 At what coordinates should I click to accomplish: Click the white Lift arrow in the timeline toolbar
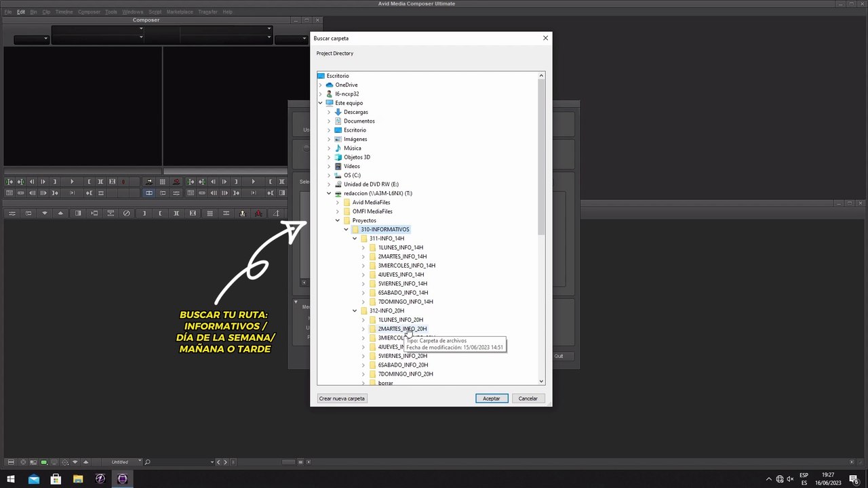[x=243, y=213]
